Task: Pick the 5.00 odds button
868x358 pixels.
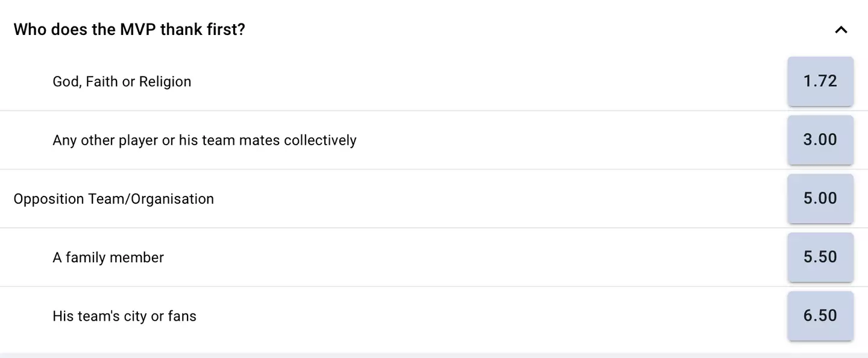Action: (820, 198)
